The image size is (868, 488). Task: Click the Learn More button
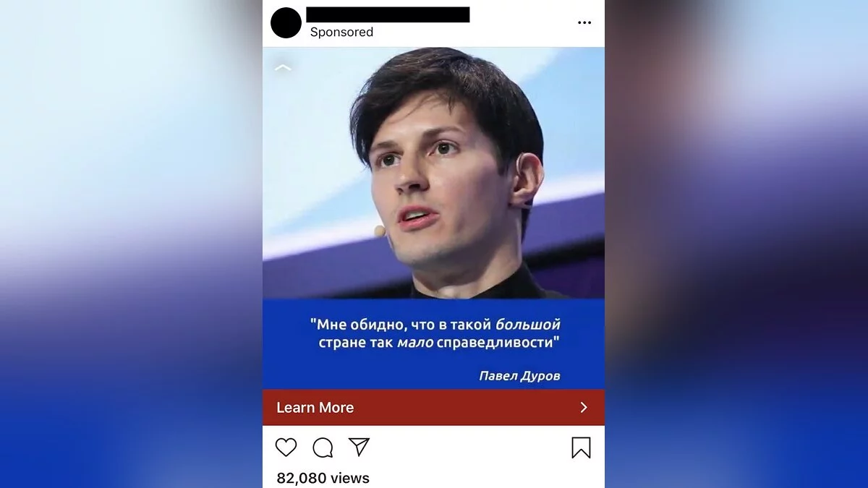[315, 408]
